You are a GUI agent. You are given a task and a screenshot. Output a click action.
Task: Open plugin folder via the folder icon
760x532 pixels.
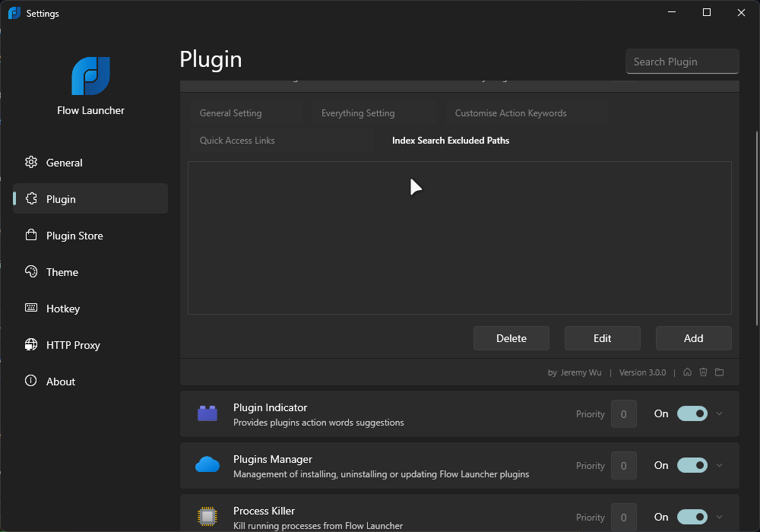coord(719,372)
